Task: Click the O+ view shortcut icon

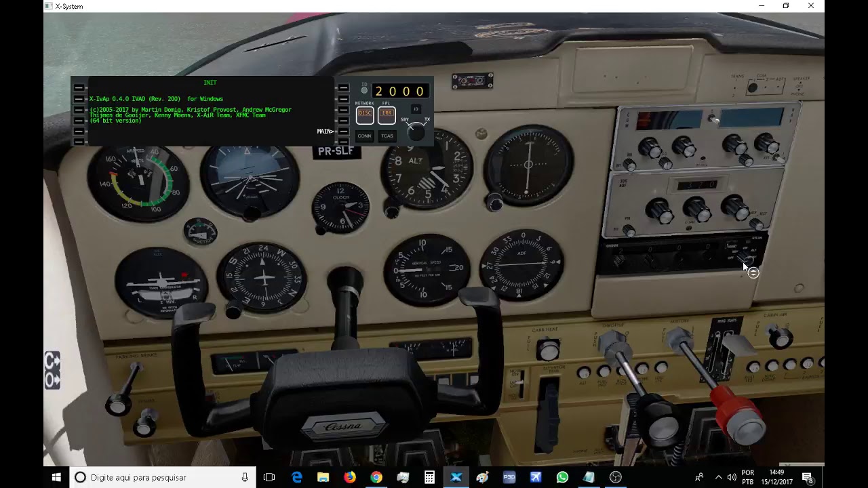Action: point(52,380)
